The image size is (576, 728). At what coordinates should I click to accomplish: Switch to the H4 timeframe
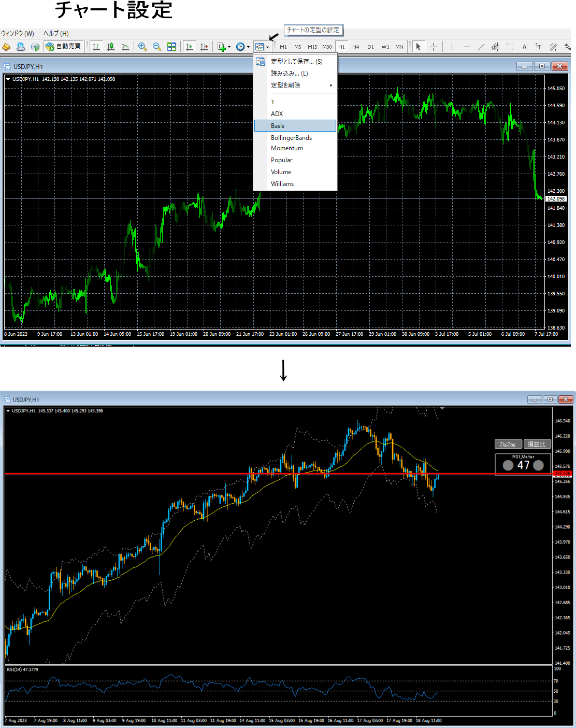click(355, 47)
